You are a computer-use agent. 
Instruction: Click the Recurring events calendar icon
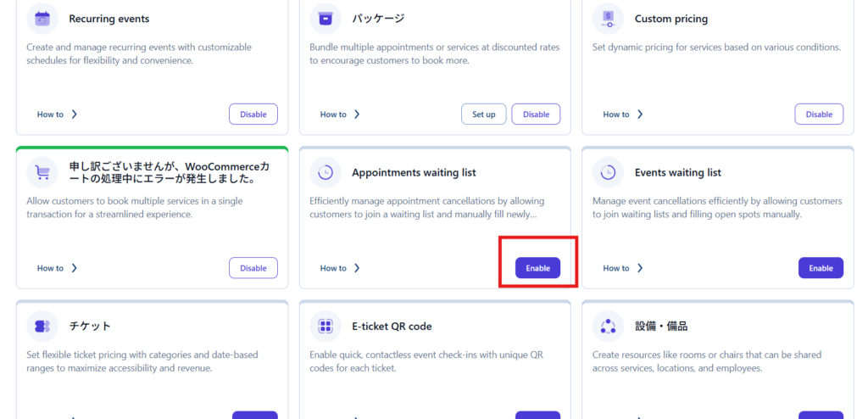pos(42,19)
